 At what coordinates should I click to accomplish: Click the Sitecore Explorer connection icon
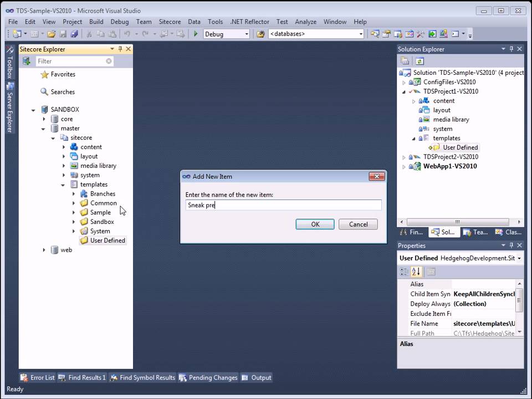(x=27, y=61)
